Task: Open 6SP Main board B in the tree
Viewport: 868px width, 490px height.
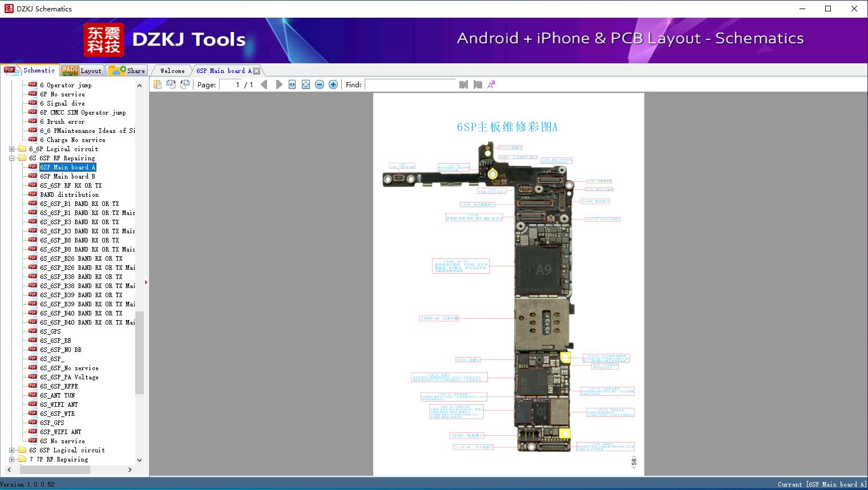Action: 67,176
